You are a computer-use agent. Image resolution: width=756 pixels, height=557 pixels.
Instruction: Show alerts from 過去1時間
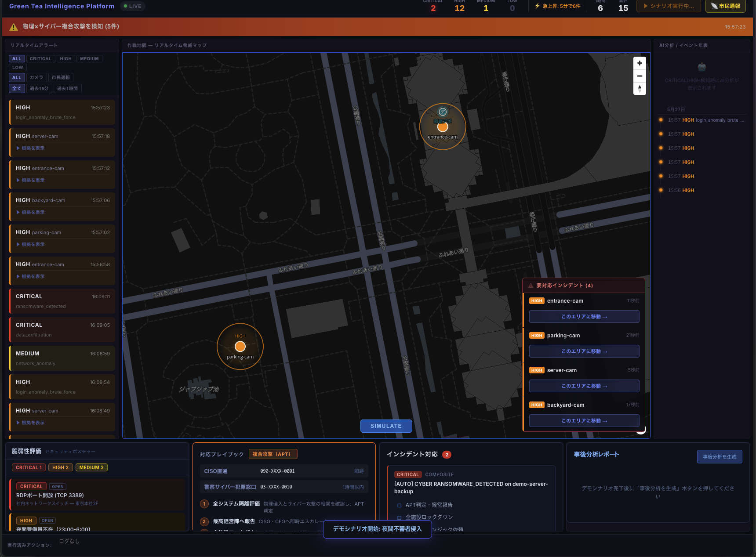pyautogui.click(x=67, y=89)
